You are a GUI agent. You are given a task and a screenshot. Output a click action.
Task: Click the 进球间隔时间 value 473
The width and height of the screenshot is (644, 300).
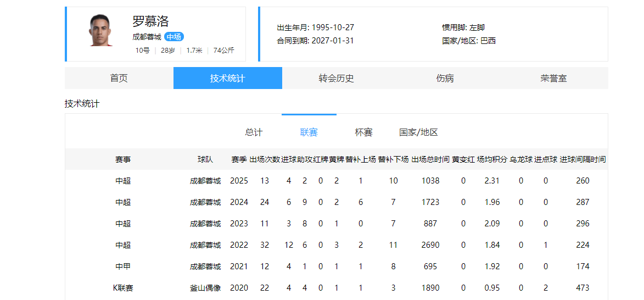coord(583,288)
